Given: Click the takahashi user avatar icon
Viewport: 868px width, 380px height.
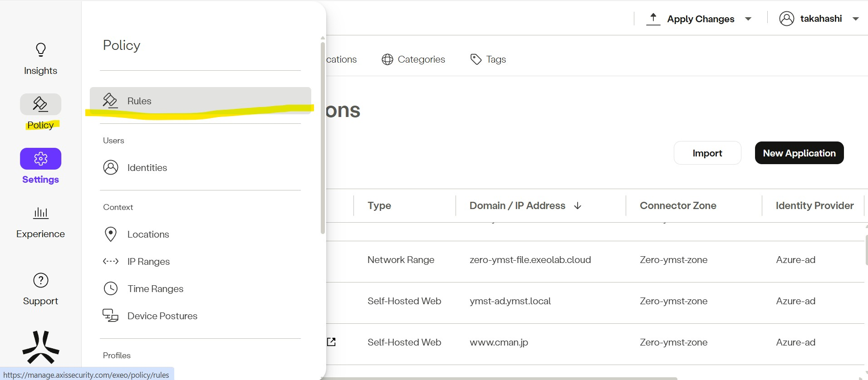Looking at the screenshot, I should click(786, 19).
